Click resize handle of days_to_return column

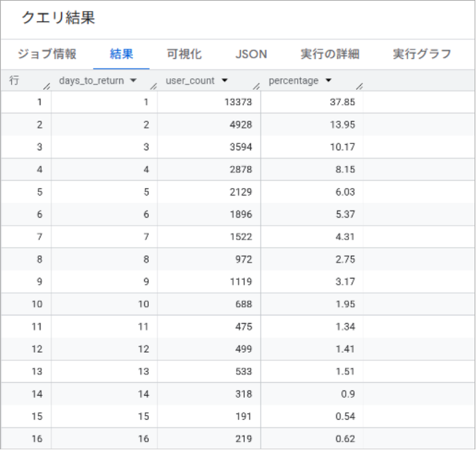[x=154, y=86]
